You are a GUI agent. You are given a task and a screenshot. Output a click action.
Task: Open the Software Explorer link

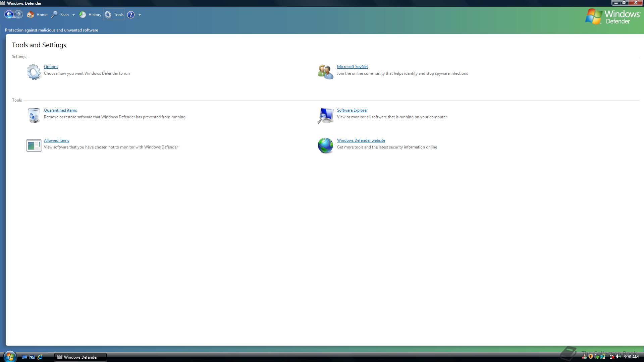352,110
